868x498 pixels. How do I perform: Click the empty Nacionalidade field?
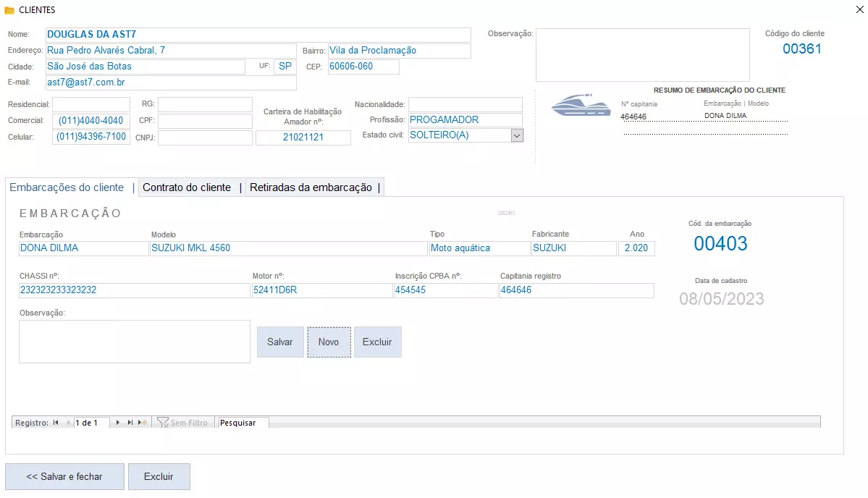coord(465,104)
